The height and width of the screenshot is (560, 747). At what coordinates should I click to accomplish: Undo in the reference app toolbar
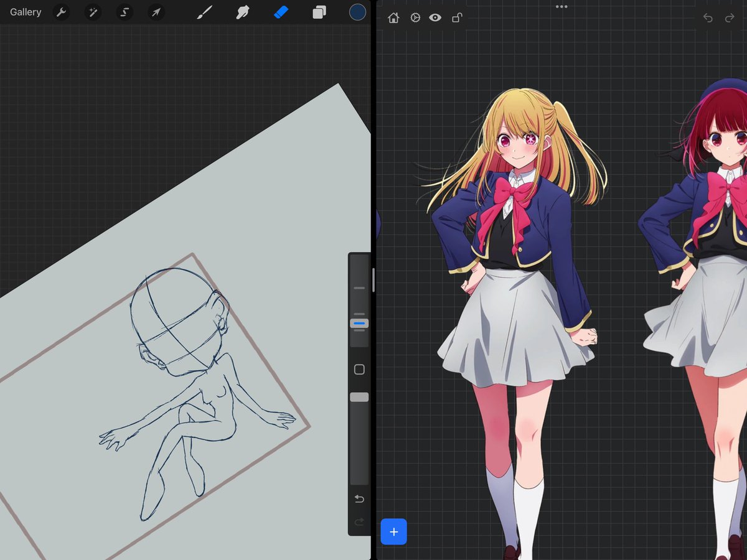708,18
